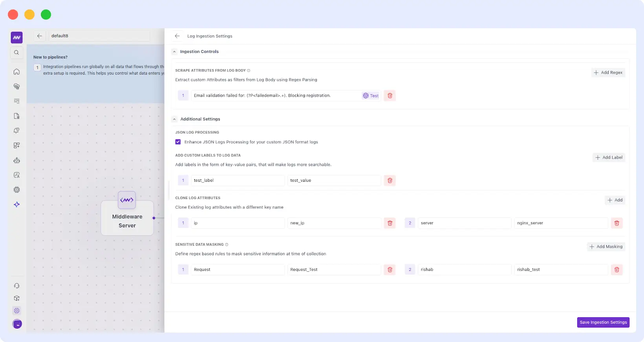Open settings gear icon in sidebar
The image size is (644, 342).
16,311
